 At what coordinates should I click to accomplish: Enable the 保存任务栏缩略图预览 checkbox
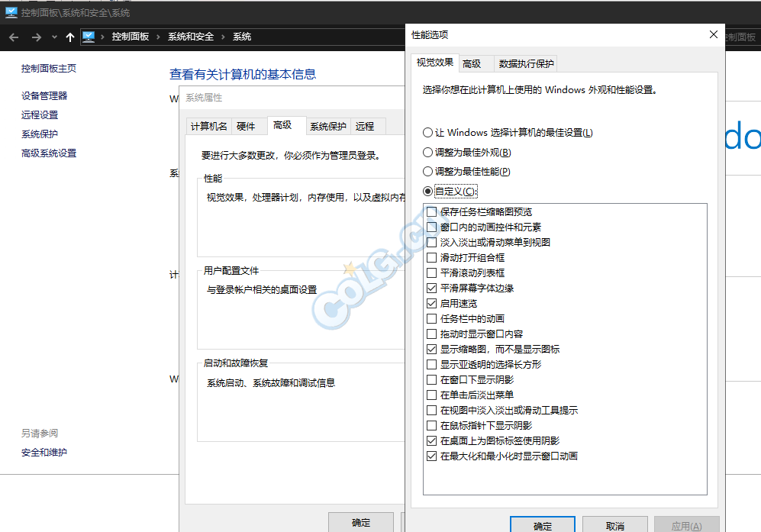tap(432, 211)
